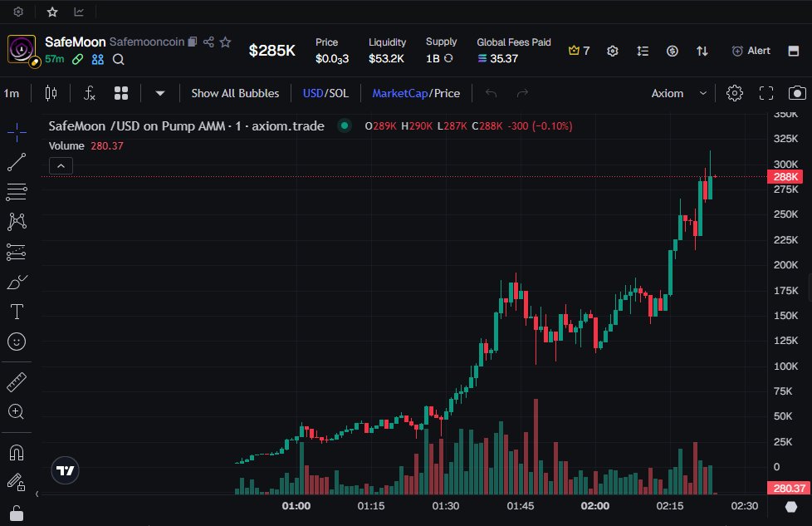Select the Text annotation tool
The height and width of the screenshot is (526, 812).
pos(17,312)
